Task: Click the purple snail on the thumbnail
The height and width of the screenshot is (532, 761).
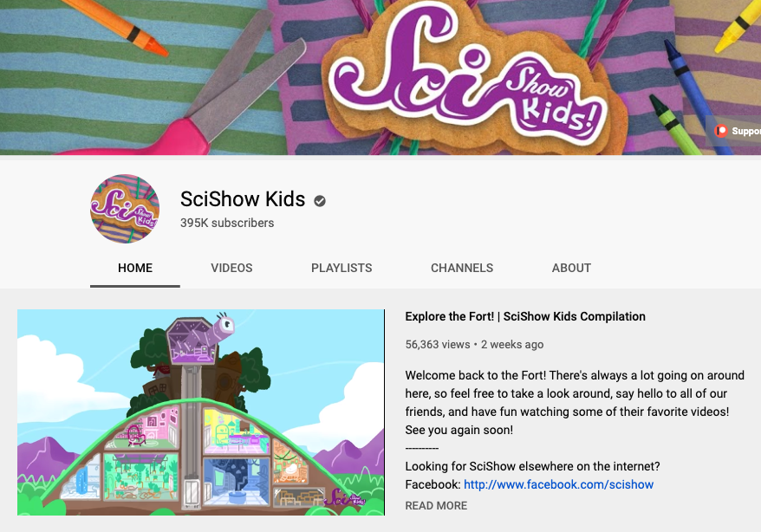Action: pyautogui.click(x=201, y=338)
